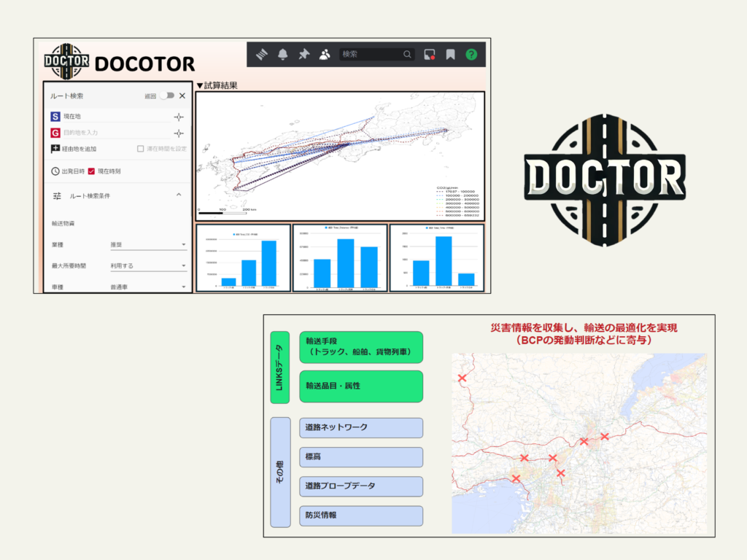Click the その他 vertical label
The image size is (747, 560).
tap(280, 472)
